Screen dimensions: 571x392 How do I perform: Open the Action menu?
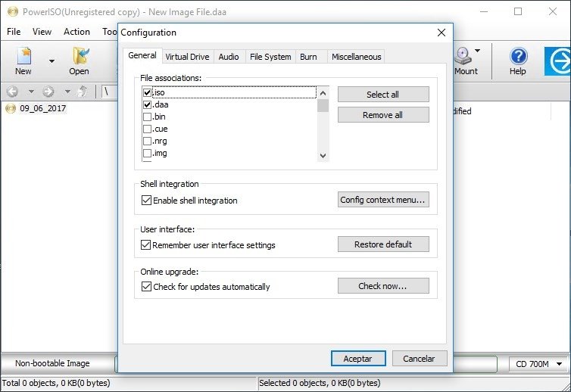click(76, 32)
